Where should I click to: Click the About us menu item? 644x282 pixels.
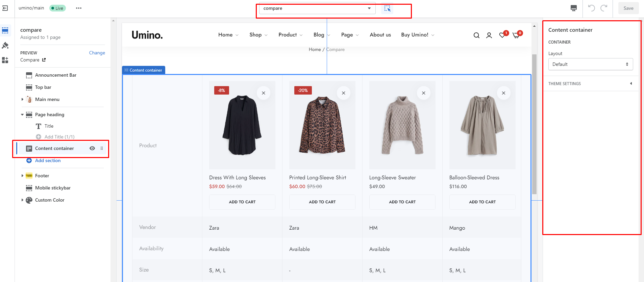pos(380,35)
